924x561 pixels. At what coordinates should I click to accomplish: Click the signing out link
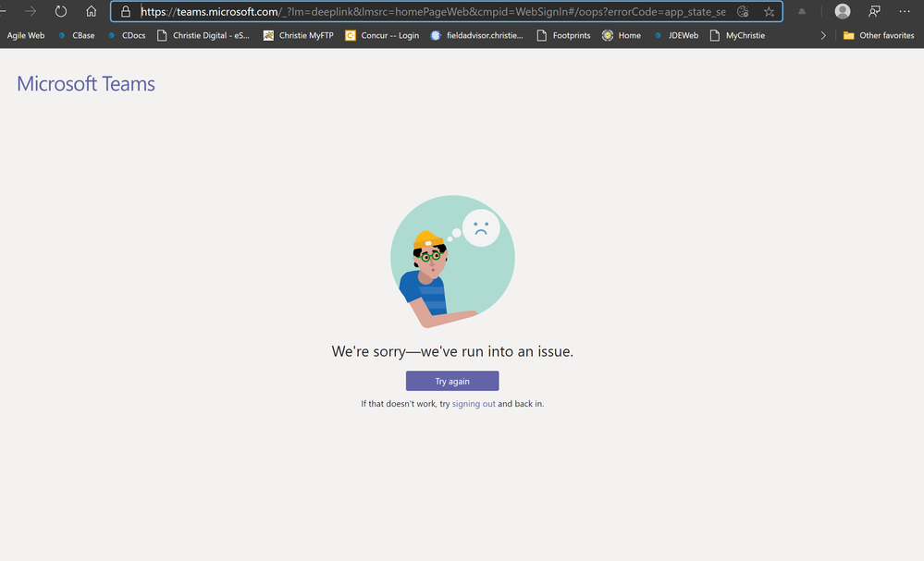pos(474,404)
